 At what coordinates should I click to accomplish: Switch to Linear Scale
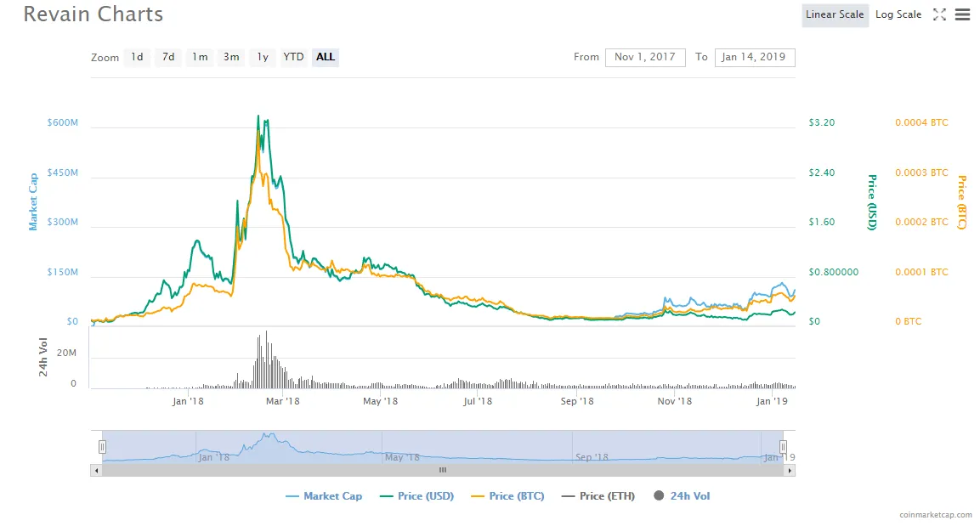835,14
